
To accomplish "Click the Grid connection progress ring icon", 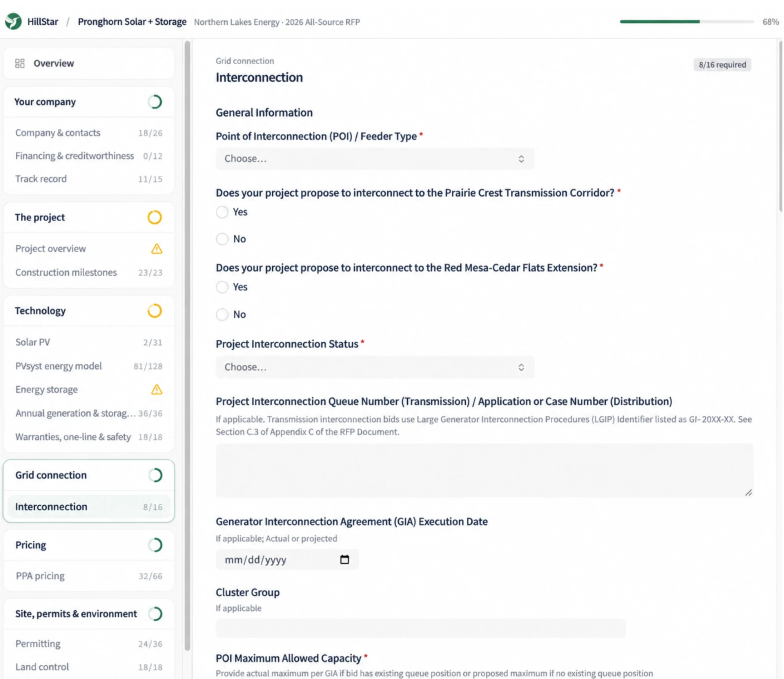I will 155,475.
